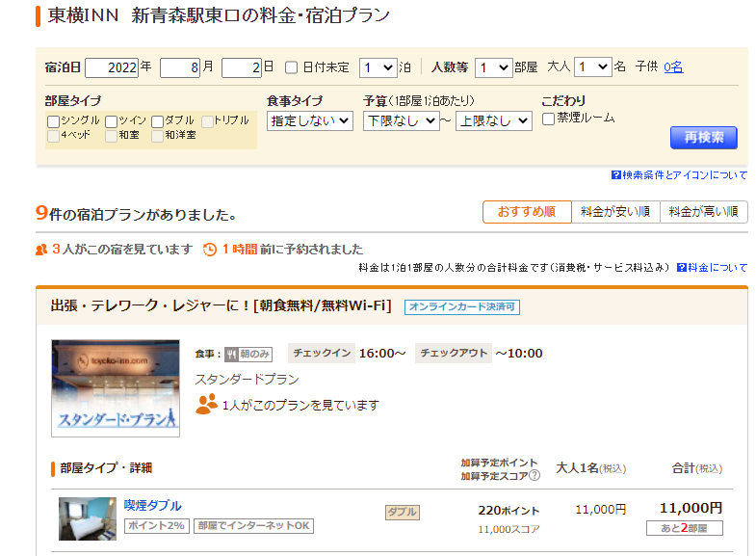Click the 喫煙ダブル room photo thumbnail
The image size is (756, 556).
click(88, 518)
